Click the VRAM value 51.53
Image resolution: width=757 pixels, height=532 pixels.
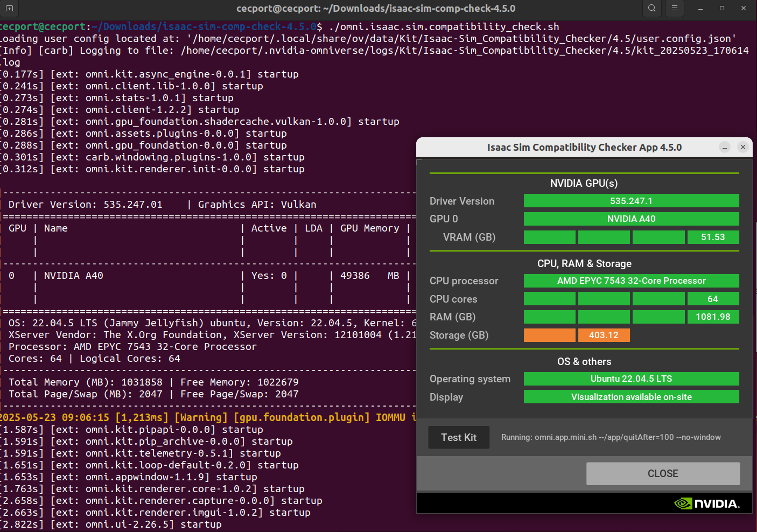point(713,237)
